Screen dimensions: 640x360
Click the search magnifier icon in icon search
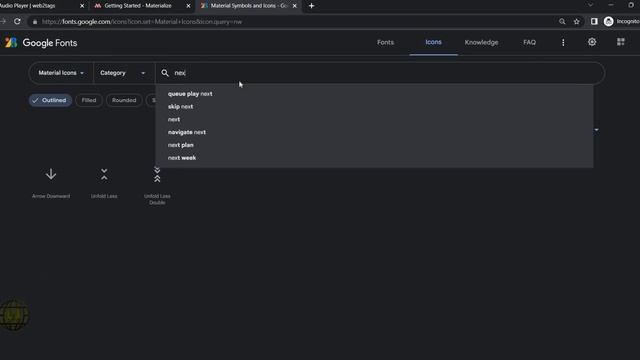pos(165,73)
